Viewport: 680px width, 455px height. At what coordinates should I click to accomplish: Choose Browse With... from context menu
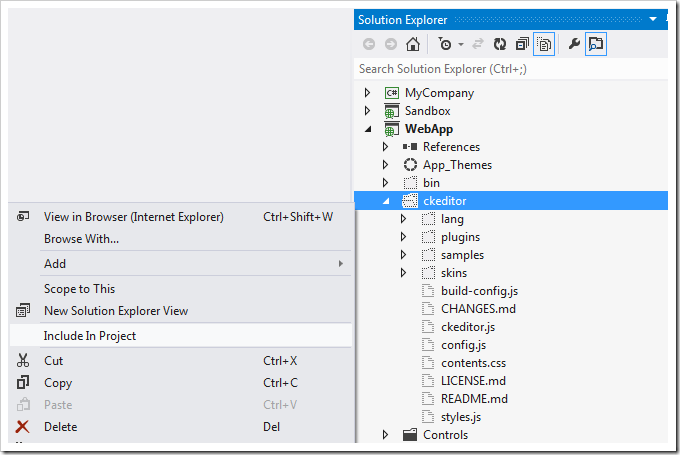click(x=180, y=239)
